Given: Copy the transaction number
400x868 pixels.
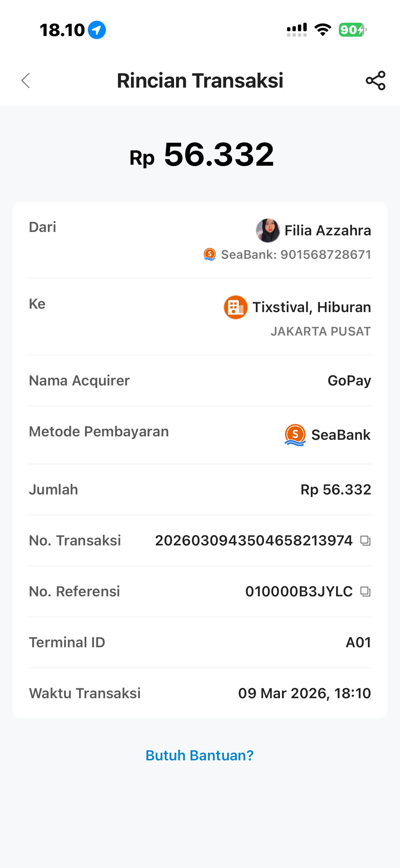Looking at the screenshot, I should coord(365,541).
